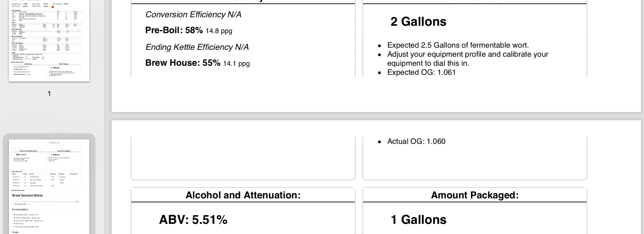Viewport: 644px width, 234px height.
Task: Click the "2 Gallons" wort volume text
Action: (418, 22)
